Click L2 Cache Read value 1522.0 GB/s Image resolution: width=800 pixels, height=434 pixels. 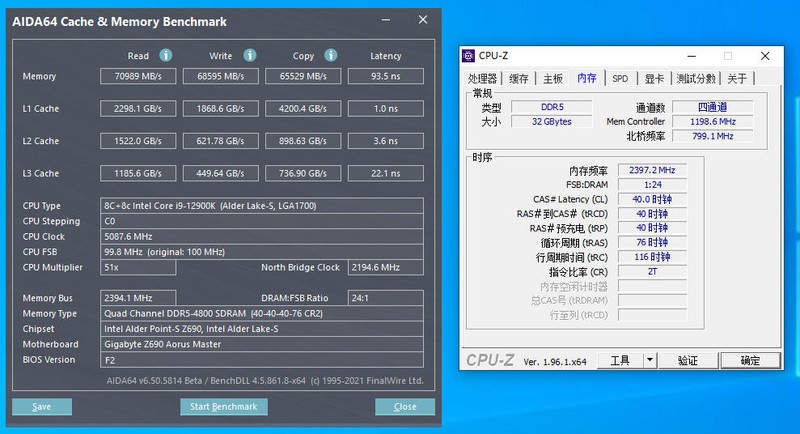click(x=138, y=141)
